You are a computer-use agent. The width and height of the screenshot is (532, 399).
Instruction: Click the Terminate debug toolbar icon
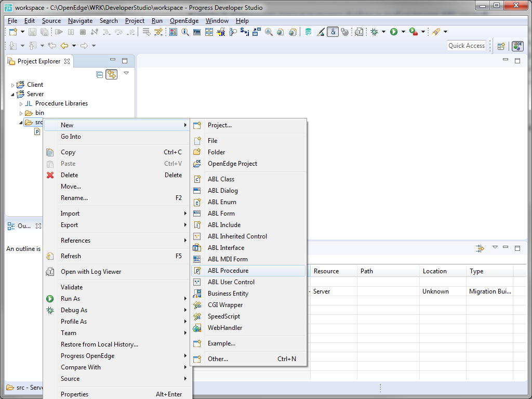pos(83,32)
